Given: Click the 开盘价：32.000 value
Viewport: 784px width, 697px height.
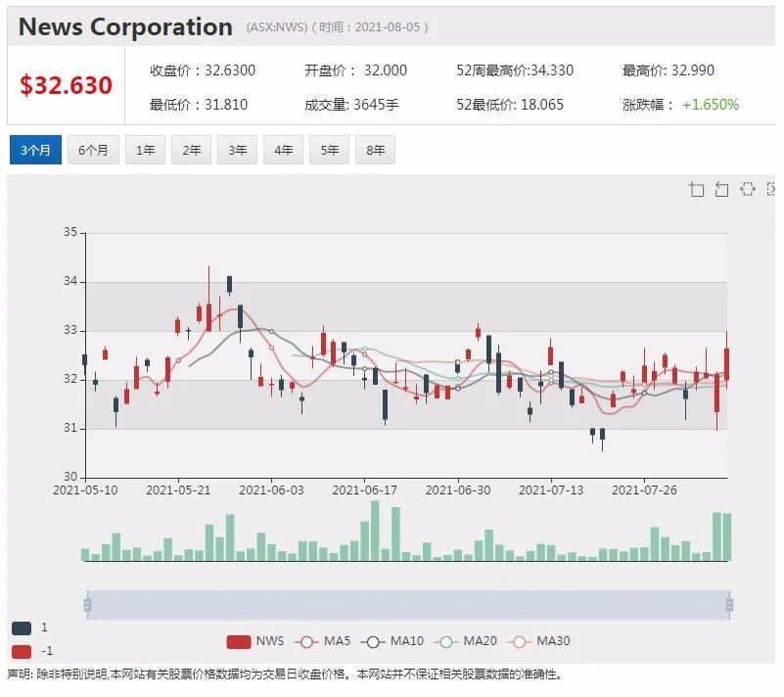Looking at the screenshot, I should tap(356, 70).
